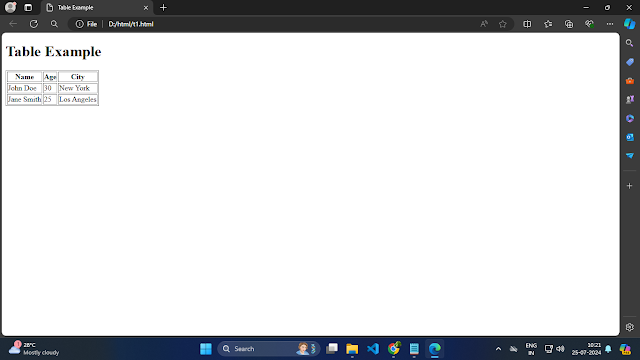This screenshot has height=360, width=640.
Task: Click the Table Example heading
Action: (53, 52)
